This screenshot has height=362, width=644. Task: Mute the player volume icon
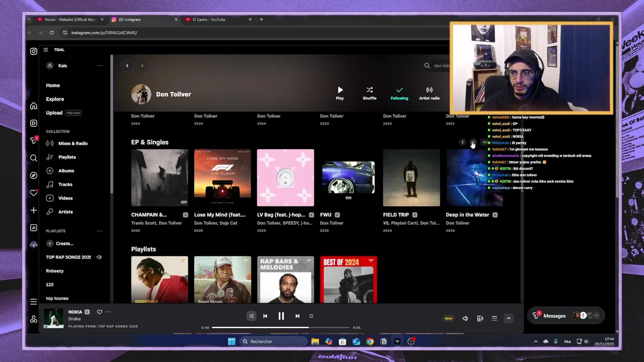click(465, 318)
